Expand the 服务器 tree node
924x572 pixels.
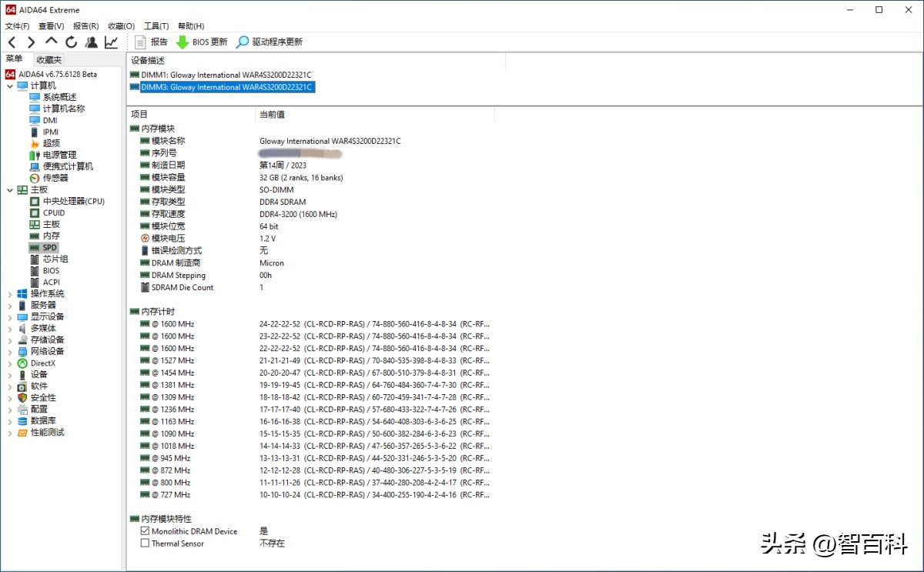pyautogui.click(x=10, y=306)
